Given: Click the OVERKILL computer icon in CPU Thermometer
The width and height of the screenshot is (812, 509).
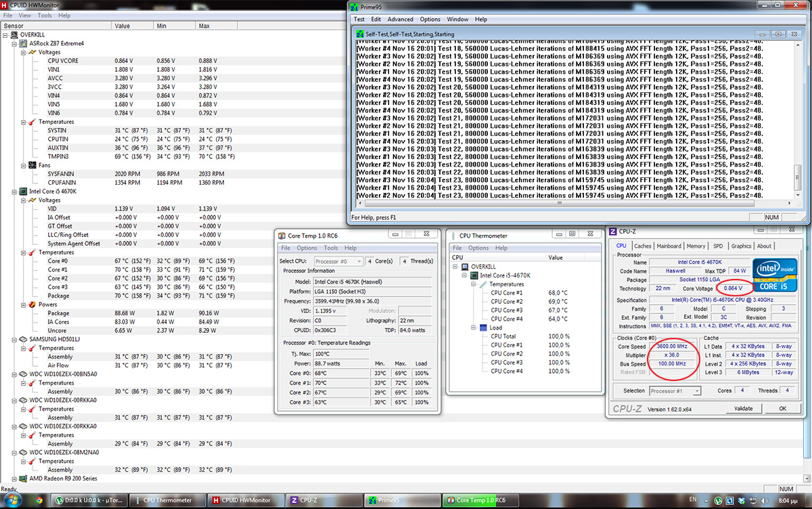Looking at the screenshot, I should pyautogui.click(x=464, y=267).
